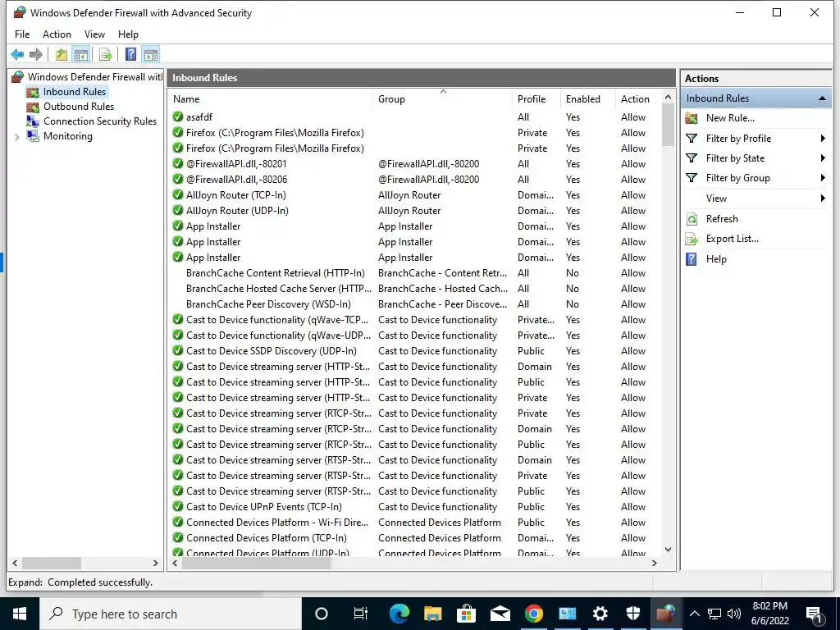Sort rules by Enabled column header
840x630 pixels.
pyautogui.click(x=587, y=99)
